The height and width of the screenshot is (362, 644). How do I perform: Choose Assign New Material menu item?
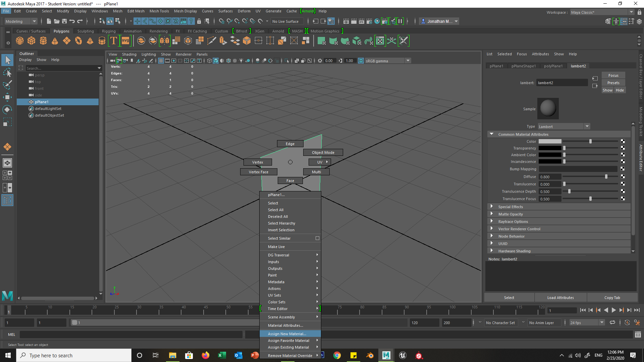click(x=287, y=334)
